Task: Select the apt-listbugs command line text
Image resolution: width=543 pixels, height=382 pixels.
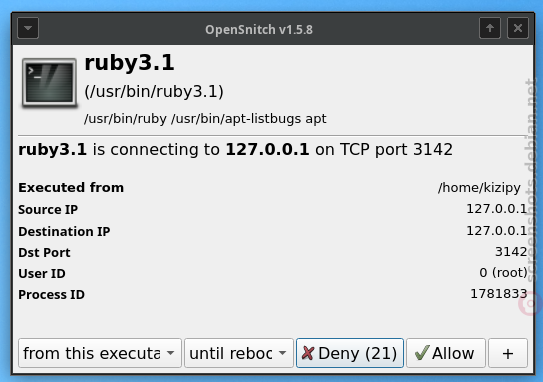Action: click(x=205, y=119)
